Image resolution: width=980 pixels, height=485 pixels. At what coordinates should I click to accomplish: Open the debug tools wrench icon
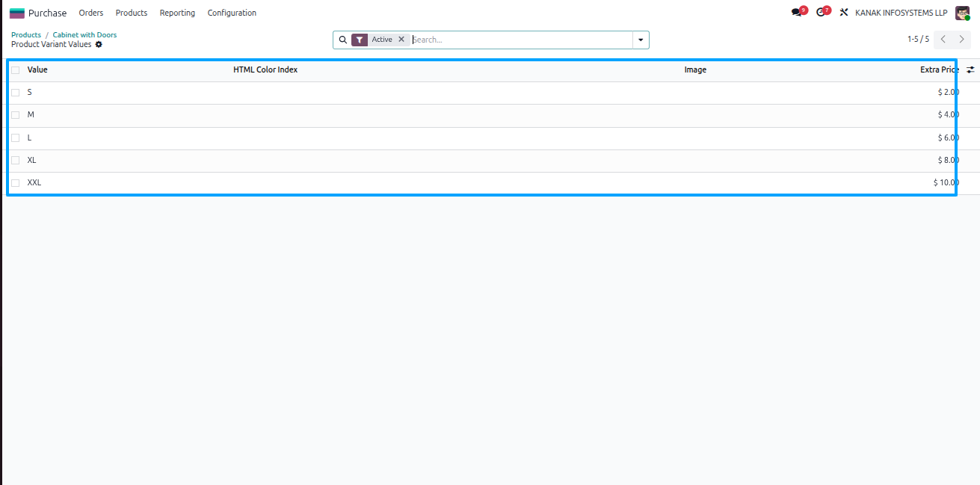click(844, 13)
